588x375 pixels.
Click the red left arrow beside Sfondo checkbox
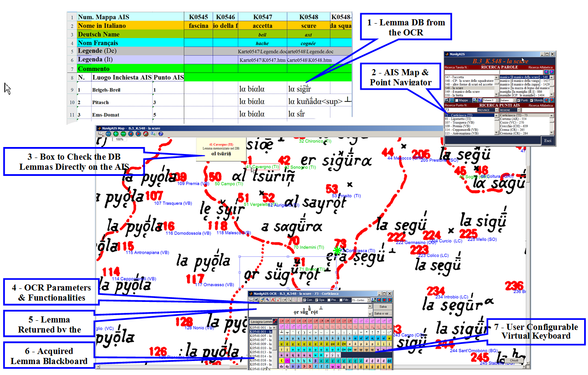(546, 100)
